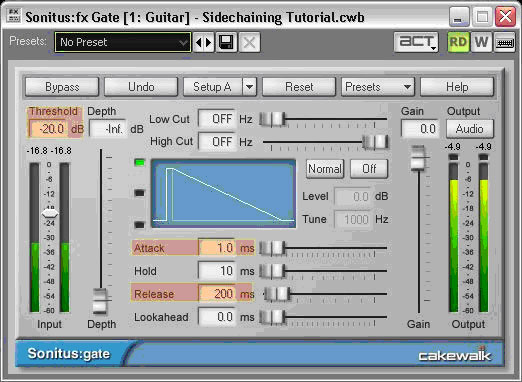Click the Reset button

(299, 87)
